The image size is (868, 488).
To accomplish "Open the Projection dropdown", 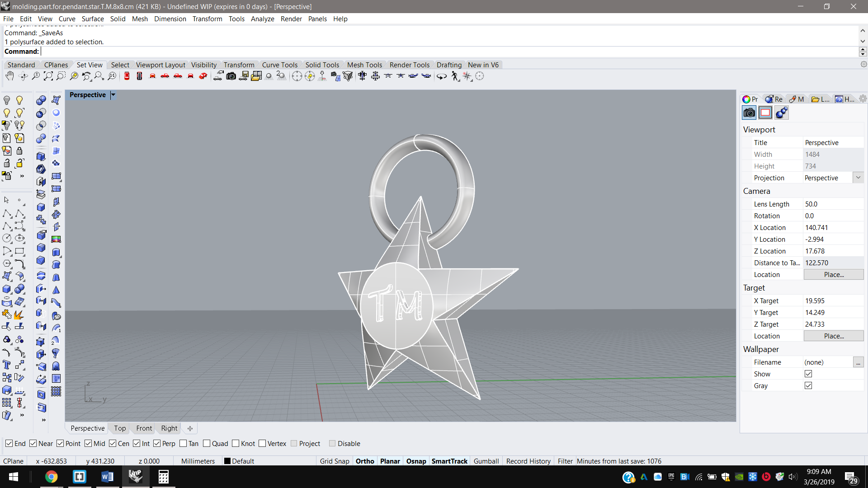I will click(858, 178).
